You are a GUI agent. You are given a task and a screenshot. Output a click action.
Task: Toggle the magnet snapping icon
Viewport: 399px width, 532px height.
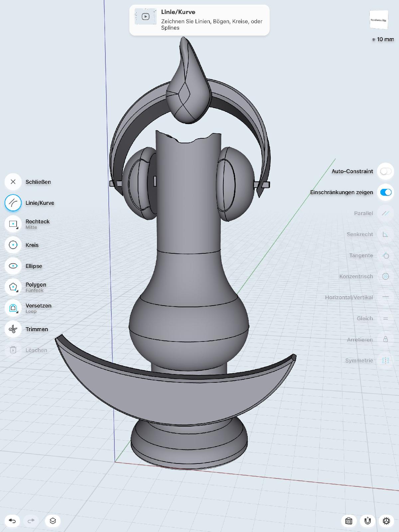367,521
